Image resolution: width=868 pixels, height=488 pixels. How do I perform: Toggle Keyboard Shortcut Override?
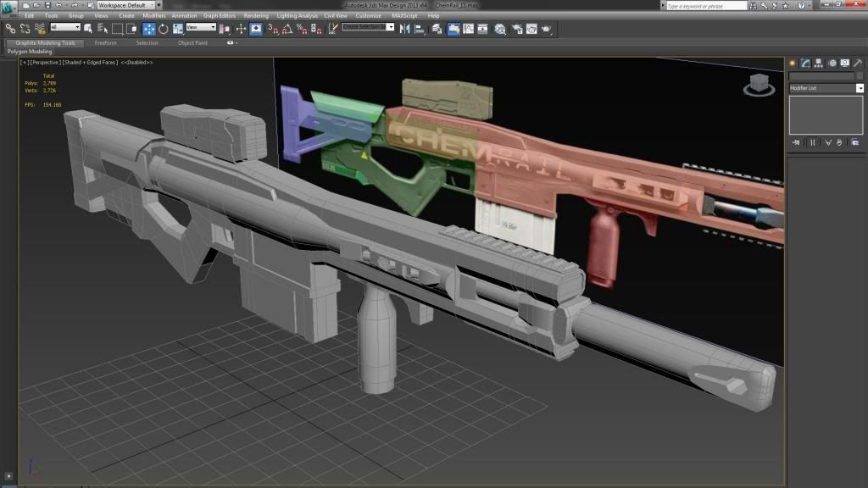pyautogui.click(x=256, y=29)
